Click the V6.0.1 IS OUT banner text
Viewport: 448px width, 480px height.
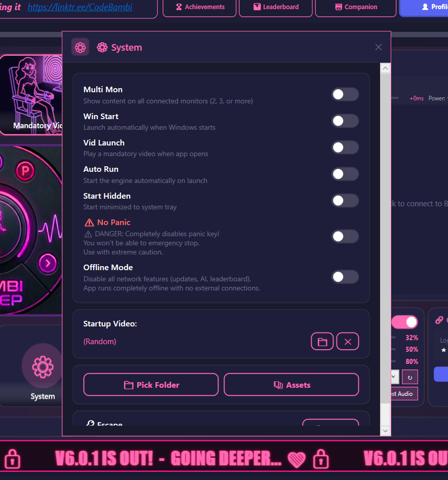pos(104,459)
